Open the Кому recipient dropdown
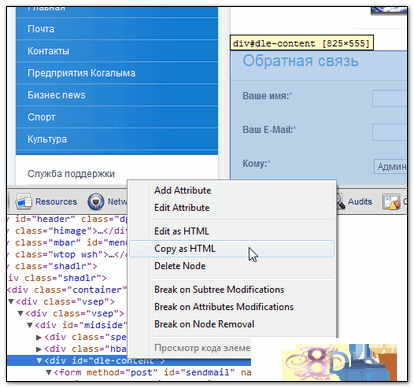Screen dimensions: 414x388 390,167
